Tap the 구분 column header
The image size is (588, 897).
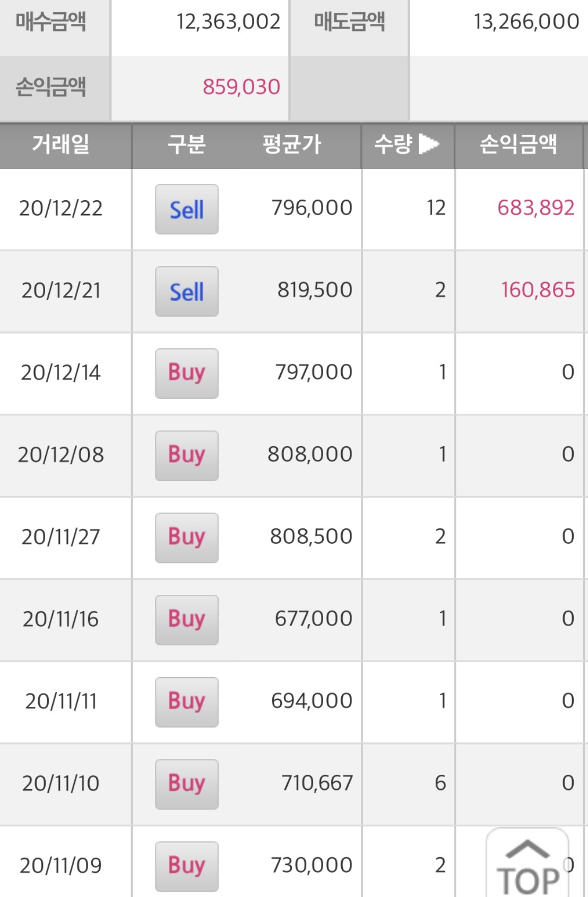[x=186, y=144]
